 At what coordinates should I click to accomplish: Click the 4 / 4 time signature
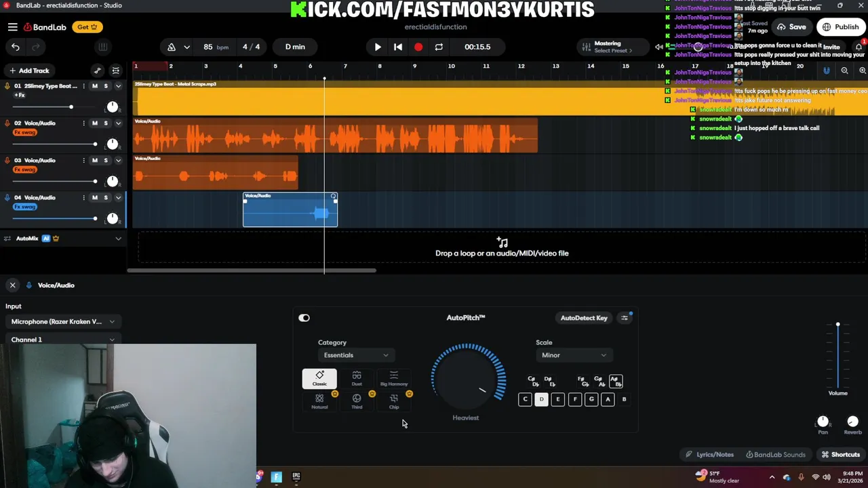click(x=251, y=47)
